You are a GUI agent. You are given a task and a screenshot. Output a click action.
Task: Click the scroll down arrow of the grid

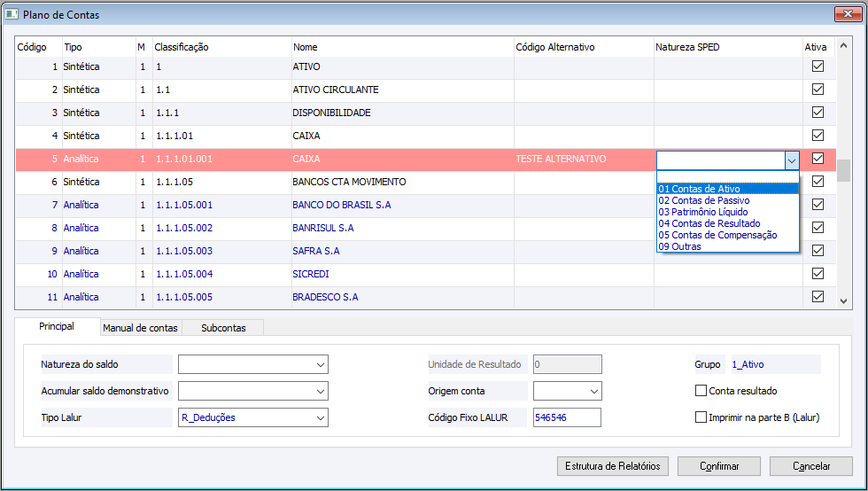[x=843, y=301]
